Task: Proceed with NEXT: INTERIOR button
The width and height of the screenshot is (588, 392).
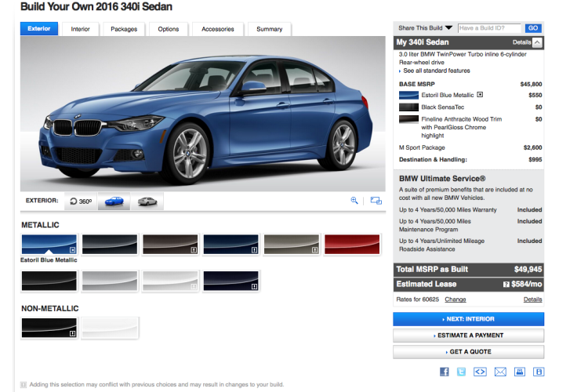Action: coord(468,319)
